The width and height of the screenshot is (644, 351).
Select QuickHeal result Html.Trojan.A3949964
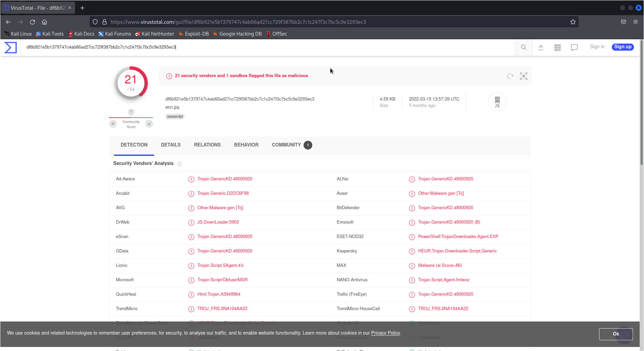219,294
